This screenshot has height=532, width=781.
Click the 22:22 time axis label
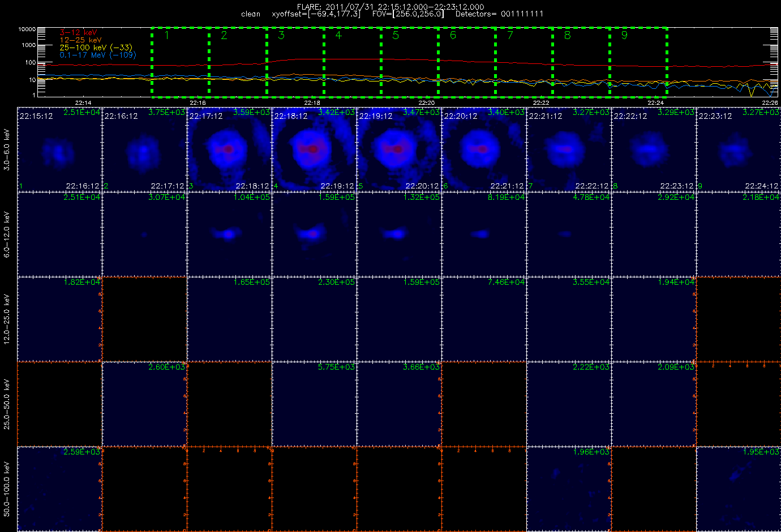[x=540, y=103]
